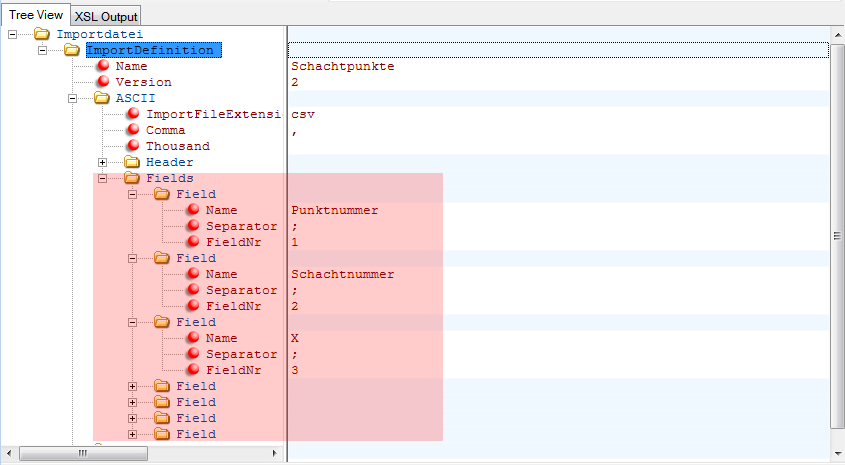
Task: Click the ASCII folder icon
Action: [x=101, y=98]
